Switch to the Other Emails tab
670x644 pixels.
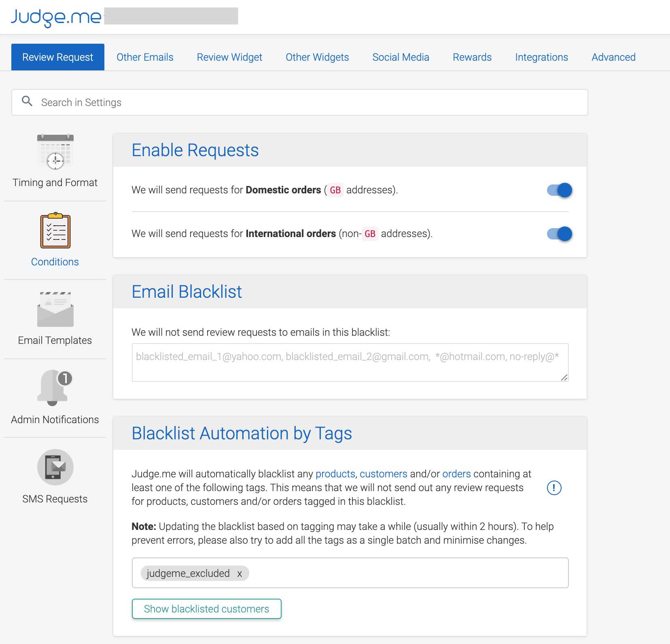pos(145,57)
